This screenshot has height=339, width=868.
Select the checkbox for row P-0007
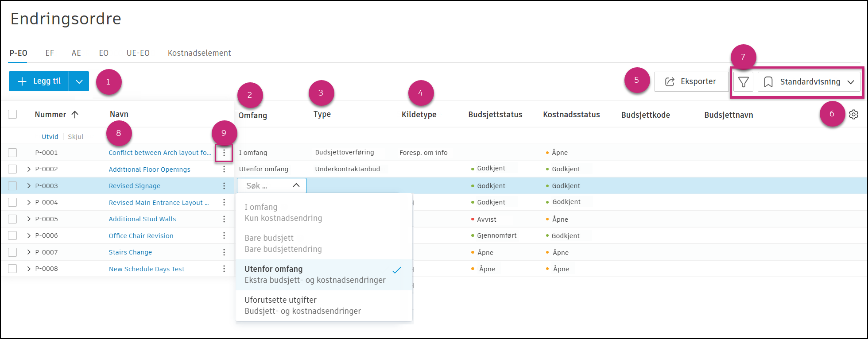(12, 252)
